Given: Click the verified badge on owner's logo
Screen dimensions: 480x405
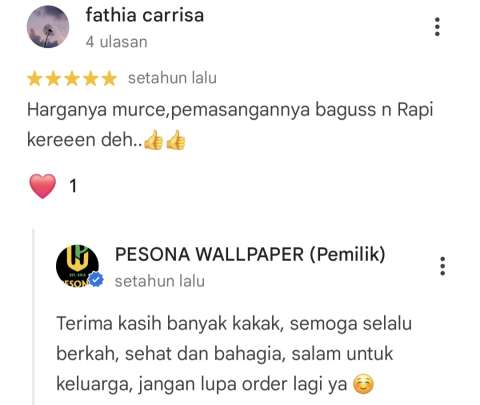Looking at the screenshot, I should pyautogui.click(x=96, y=279).
